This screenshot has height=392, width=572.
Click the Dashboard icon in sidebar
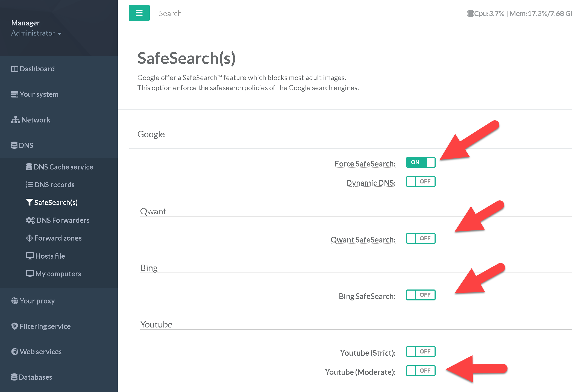point(14,69)
